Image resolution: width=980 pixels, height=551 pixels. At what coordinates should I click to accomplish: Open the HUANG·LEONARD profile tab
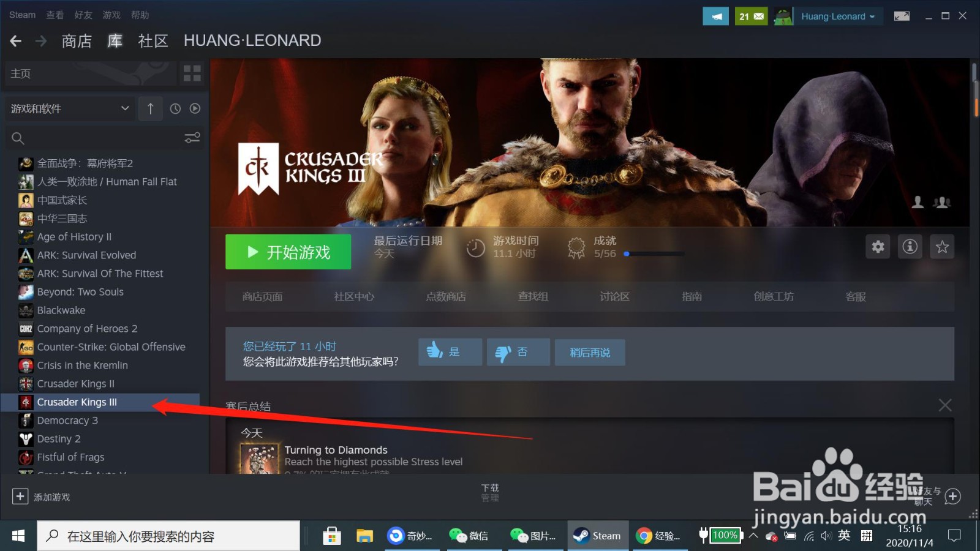pos(252,40)
